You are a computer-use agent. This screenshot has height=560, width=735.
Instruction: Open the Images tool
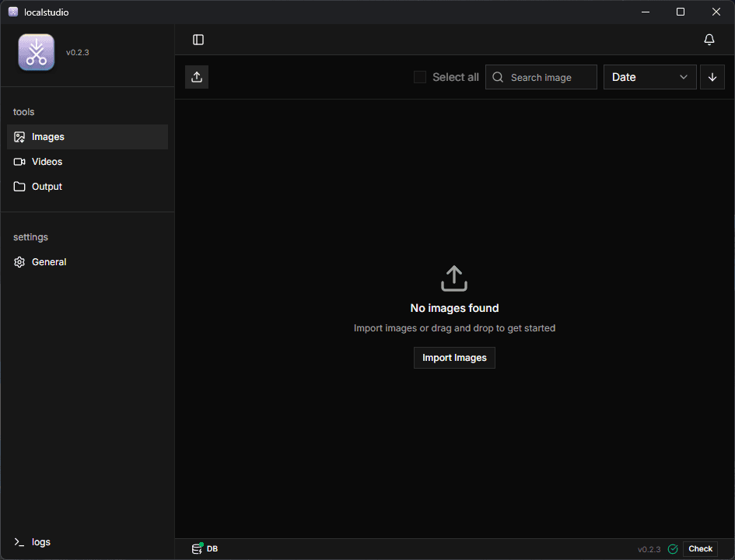pyautogui.click(x=87, y=137)
